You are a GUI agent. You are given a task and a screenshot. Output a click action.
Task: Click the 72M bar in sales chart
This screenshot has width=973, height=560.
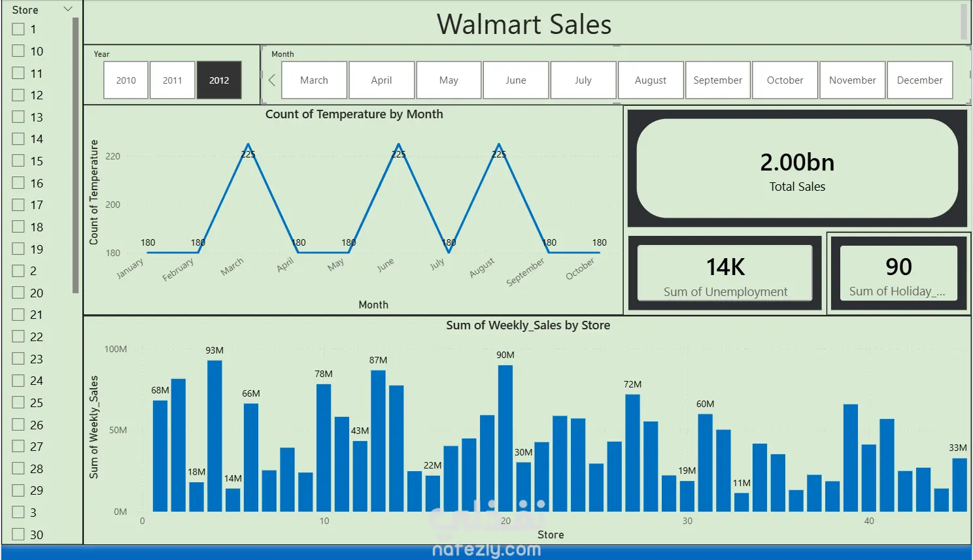(x=632, y=453)
